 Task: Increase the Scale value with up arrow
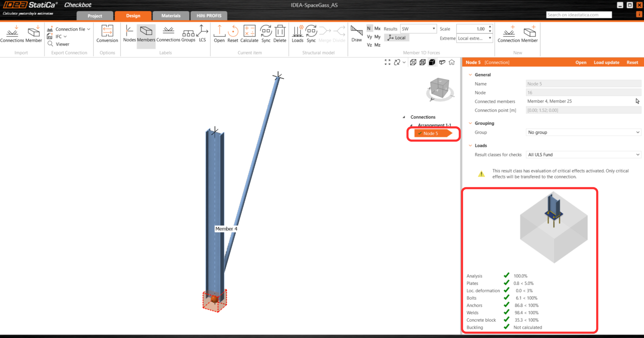pyautogui.click(x=490, y=27)
